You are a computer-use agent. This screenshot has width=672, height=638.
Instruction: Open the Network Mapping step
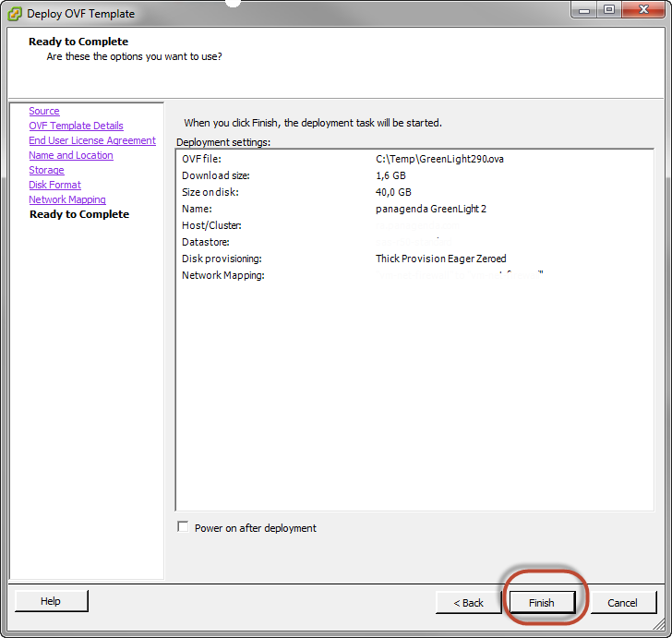click(66, 199)
